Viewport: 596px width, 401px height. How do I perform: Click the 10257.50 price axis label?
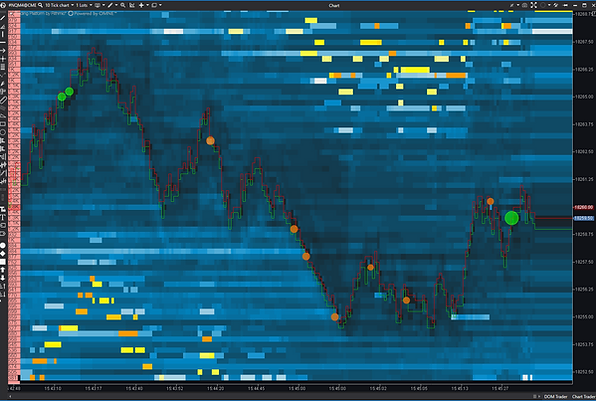[x=585, y=262]
